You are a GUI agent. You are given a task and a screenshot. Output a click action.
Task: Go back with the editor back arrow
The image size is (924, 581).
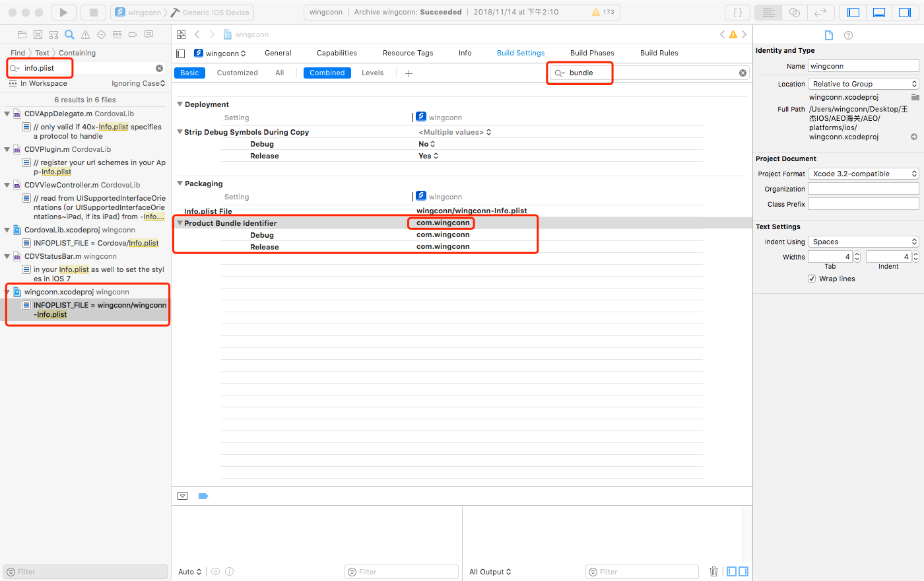197,34
